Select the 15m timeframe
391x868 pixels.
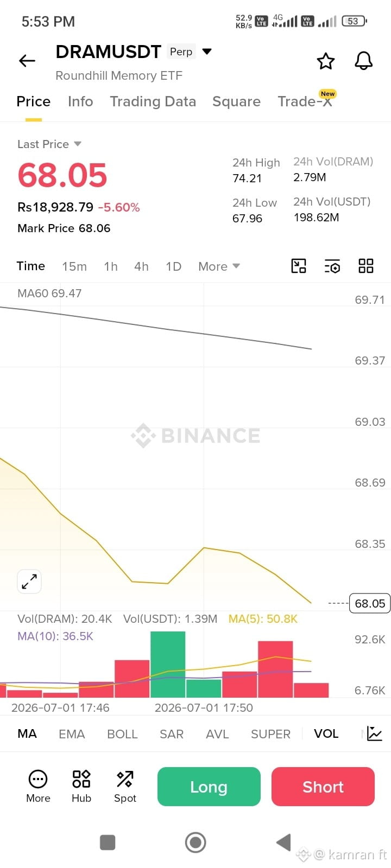[x=74, y=266]
